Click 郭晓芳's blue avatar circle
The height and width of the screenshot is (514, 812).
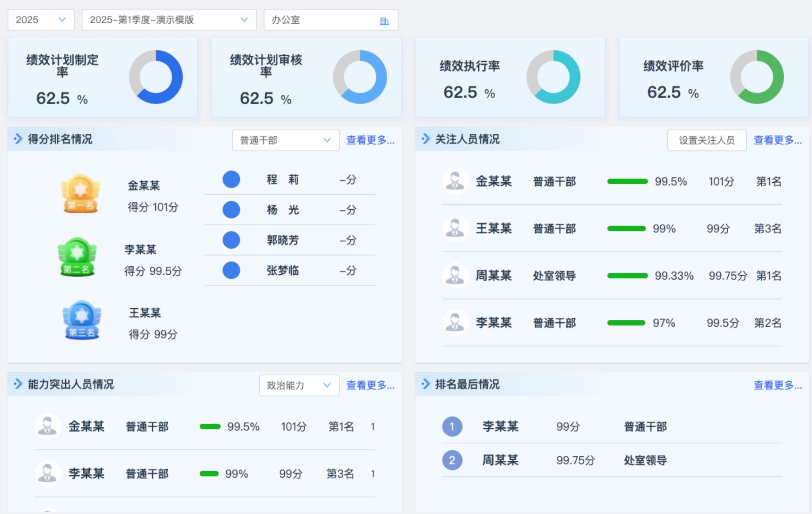coord(231,240)
